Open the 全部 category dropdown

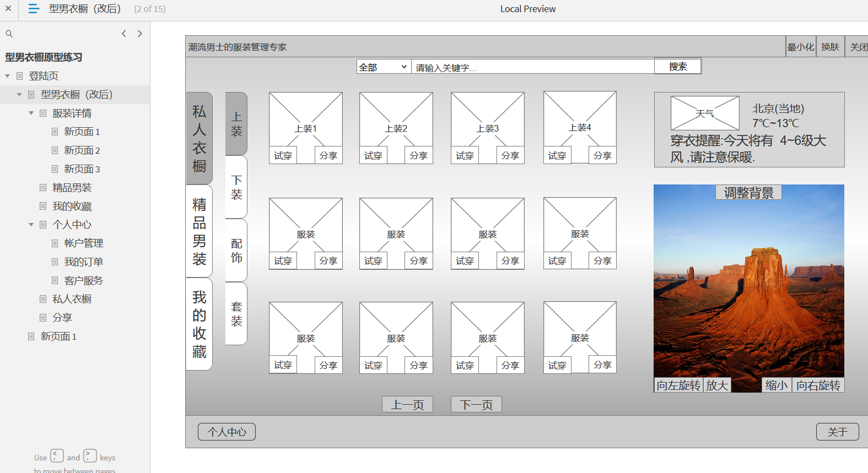(384, 67)
